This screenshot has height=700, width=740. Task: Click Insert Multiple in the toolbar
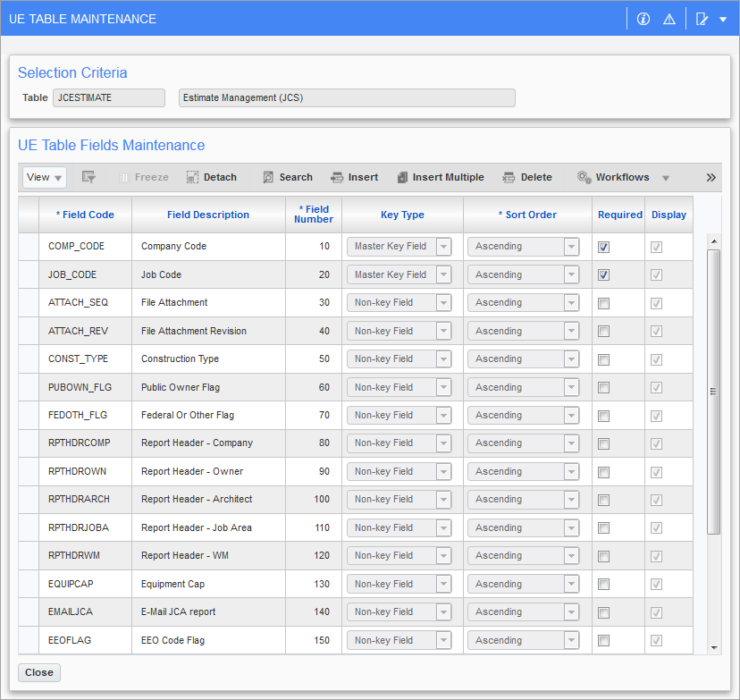[441, 178]
